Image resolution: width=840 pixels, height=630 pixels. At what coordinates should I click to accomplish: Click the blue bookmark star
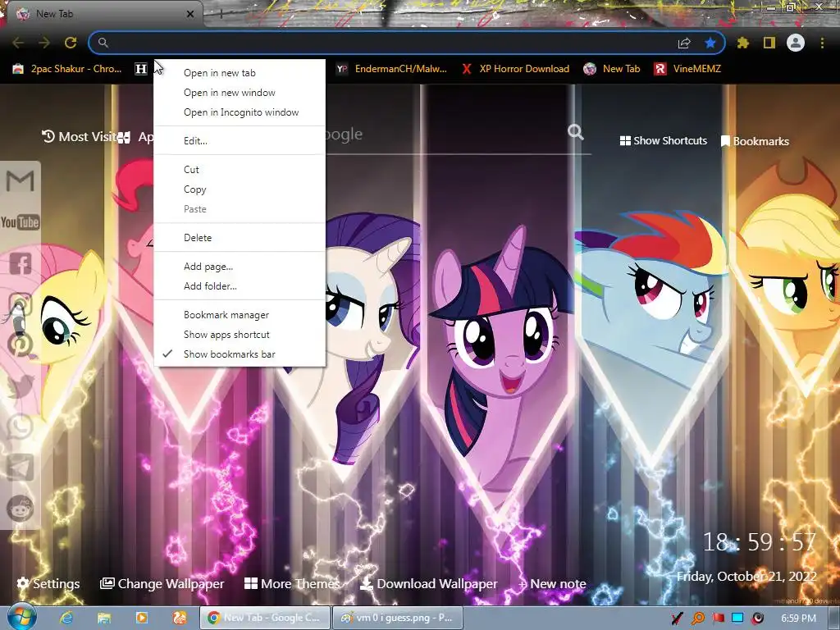[x=710, y=43]
